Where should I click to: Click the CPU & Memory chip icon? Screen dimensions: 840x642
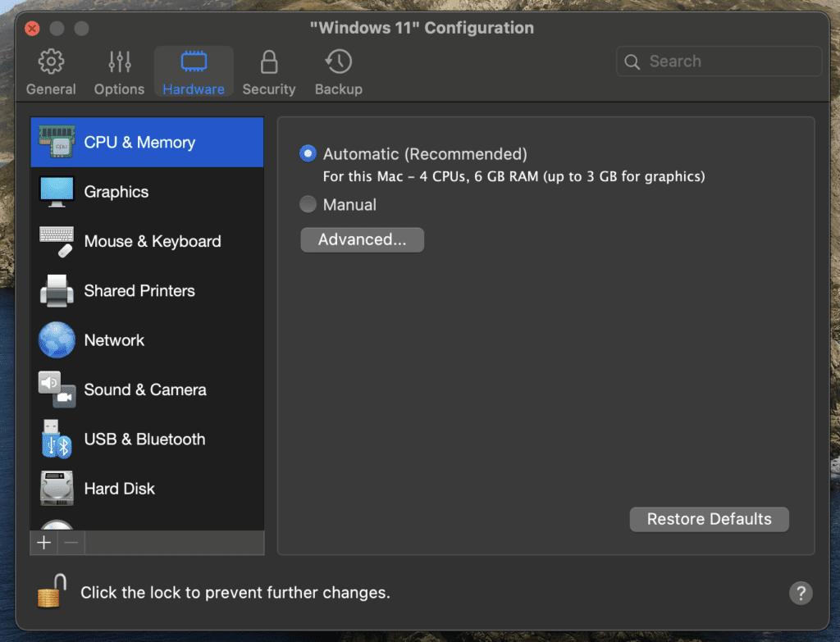point(57,142)
